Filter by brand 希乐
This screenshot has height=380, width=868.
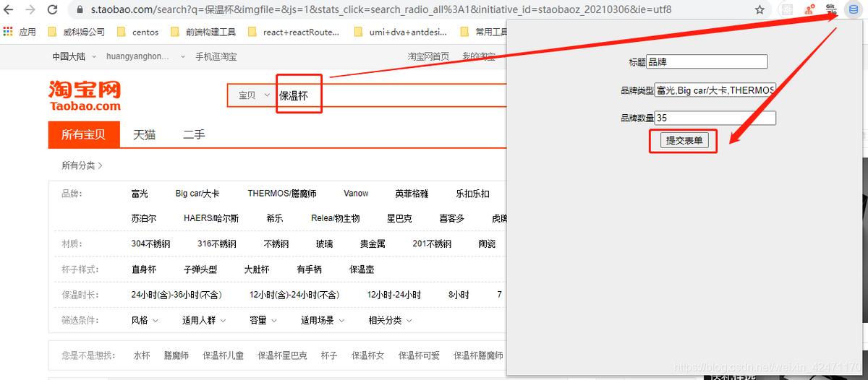tap(275, 218)
